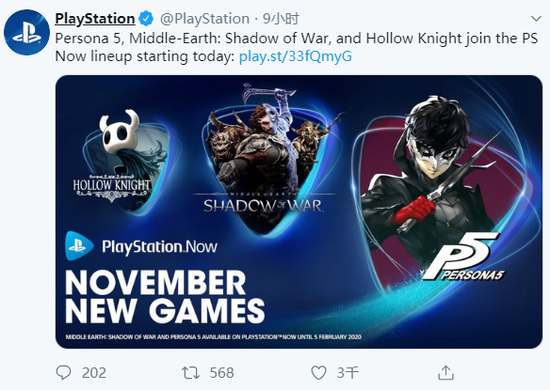Screen dimensions: 550x390
Task: Click the 202 reply count
Action: coord(94,373)
